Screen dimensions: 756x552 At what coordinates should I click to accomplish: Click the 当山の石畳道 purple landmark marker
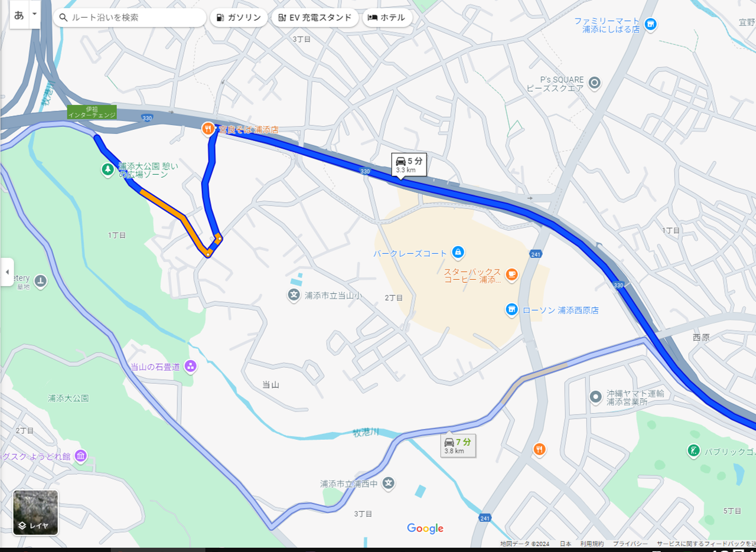(190, 366)
